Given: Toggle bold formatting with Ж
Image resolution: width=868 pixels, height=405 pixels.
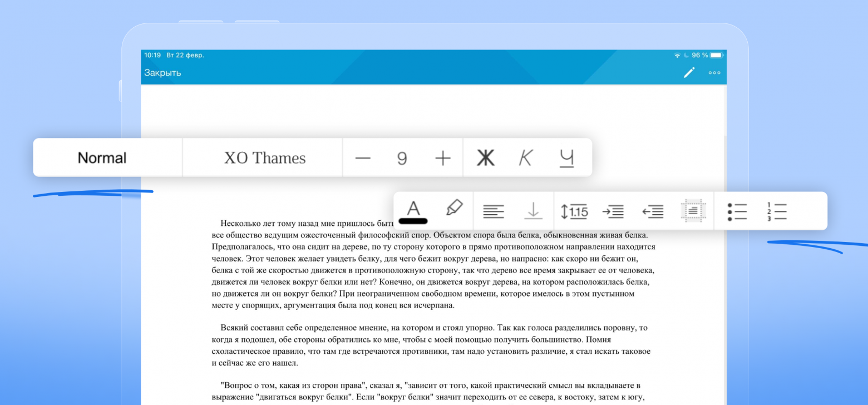Looking at the screenshot, I should [486, 159].
